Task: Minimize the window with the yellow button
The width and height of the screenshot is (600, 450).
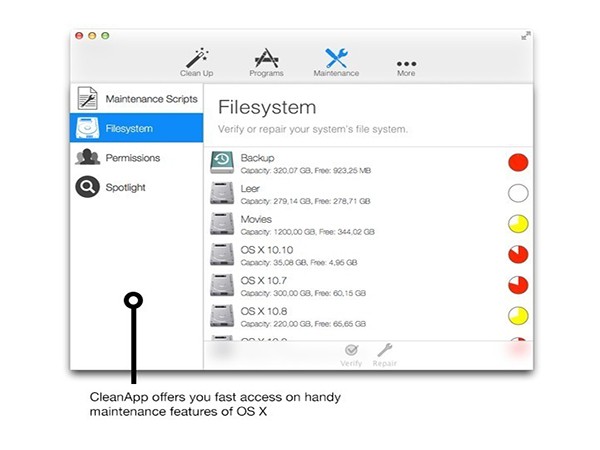Action: click(x=92, y=36)
